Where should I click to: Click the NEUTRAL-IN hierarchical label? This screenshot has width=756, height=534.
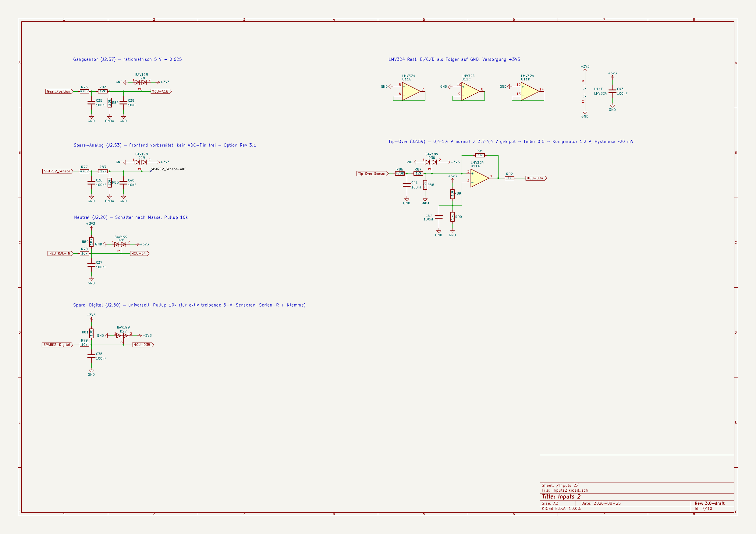click(60, 253)
